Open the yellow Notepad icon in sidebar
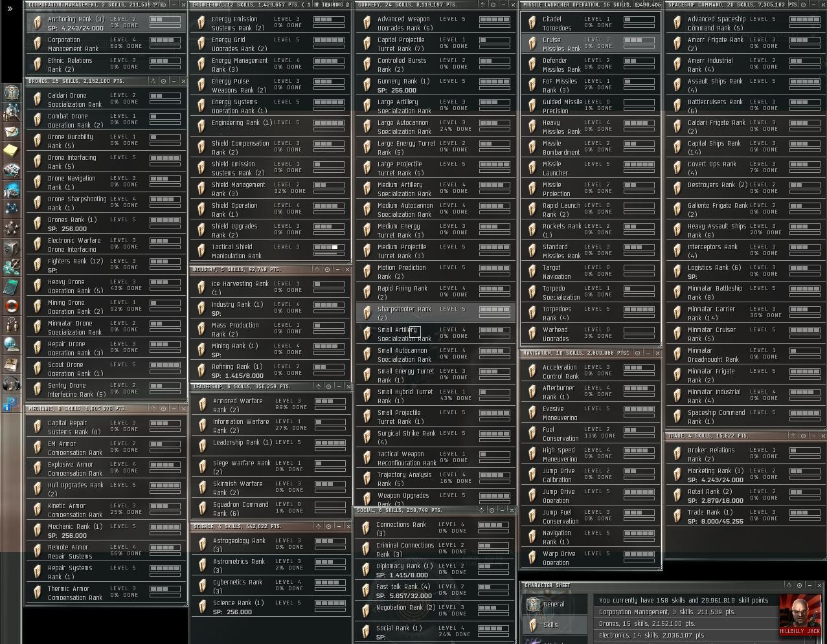 point(11,151)
